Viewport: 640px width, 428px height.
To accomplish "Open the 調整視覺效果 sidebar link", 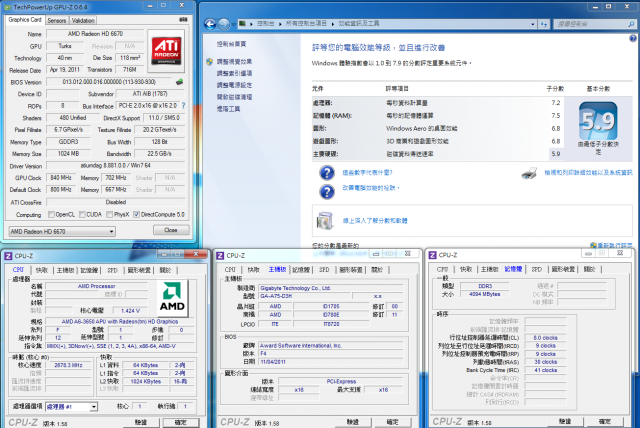I will [234, 62].
